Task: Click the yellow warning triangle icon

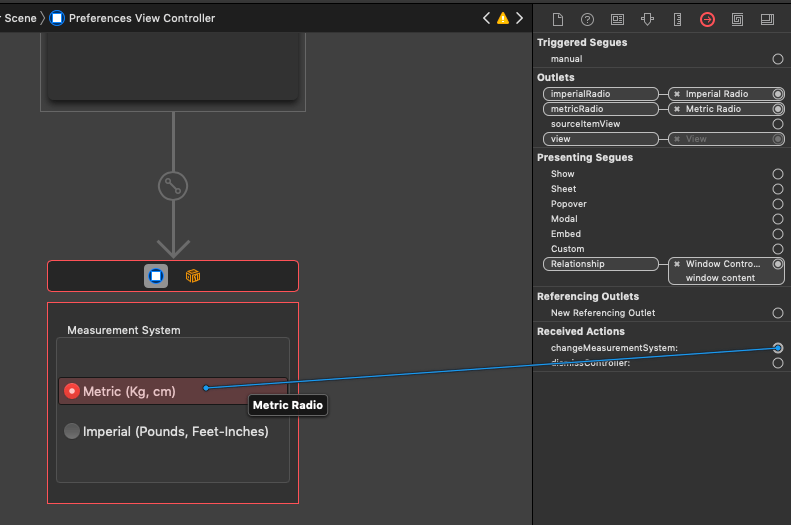Action: click(x=502, y=18)
